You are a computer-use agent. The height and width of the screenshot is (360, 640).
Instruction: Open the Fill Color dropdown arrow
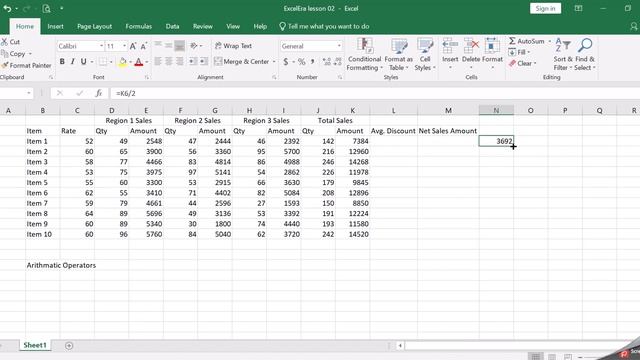click(130, 62)
